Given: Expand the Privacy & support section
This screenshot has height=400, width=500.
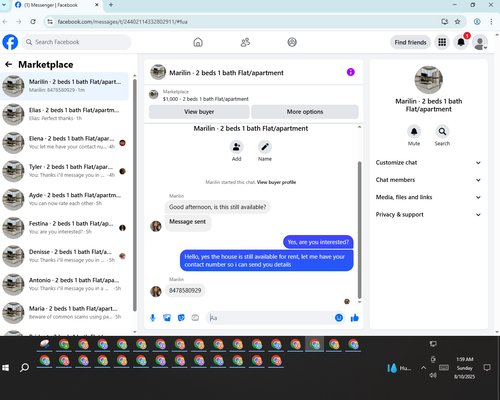Looking at the screenshot, I should coord(429,215).
